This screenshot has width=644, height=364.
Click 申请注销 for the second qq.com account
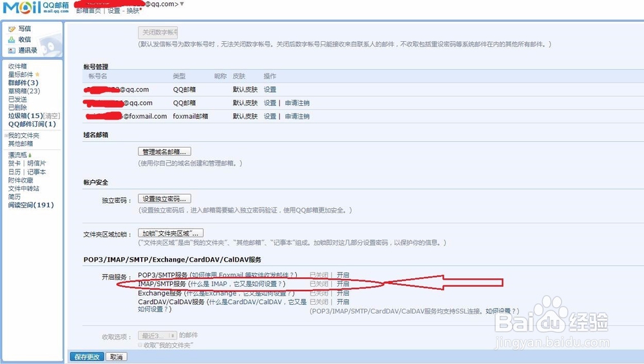click(x=298, y=102)
